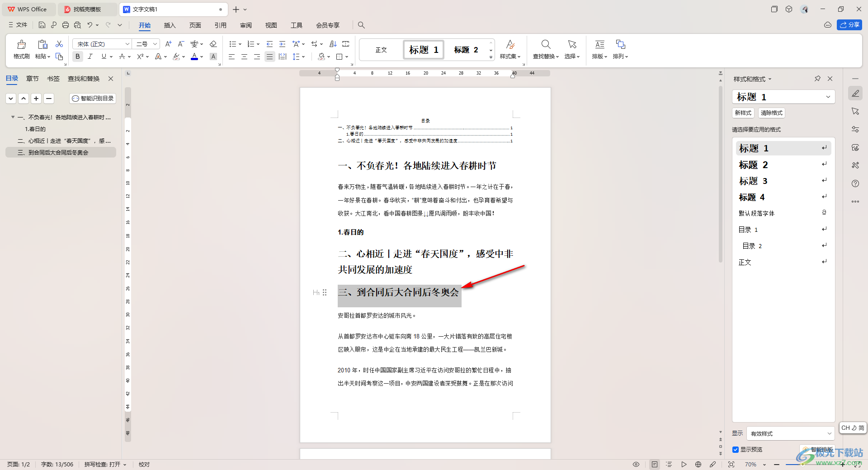Image resolution: width=868 pixels, height=470 pixels.
Task: Click the Print icon in quick toolbar
Action: pyautogui.click(x=66, y=25)
